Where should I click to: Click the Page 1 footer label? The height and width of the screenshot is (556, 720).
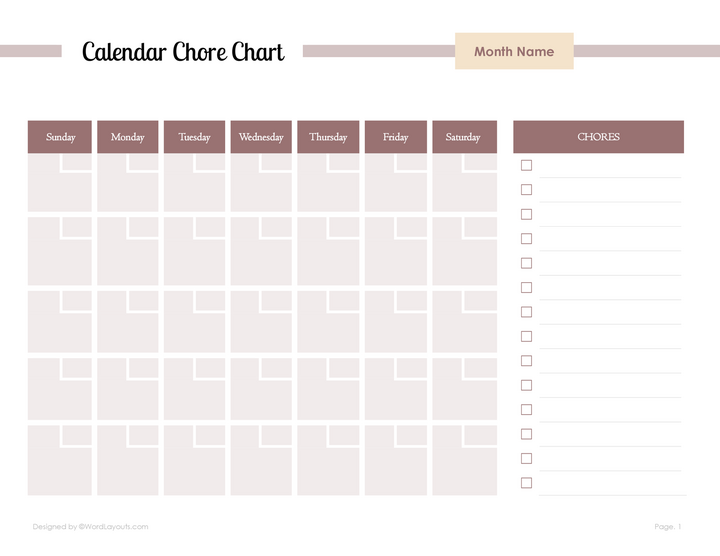coord(668,527)
